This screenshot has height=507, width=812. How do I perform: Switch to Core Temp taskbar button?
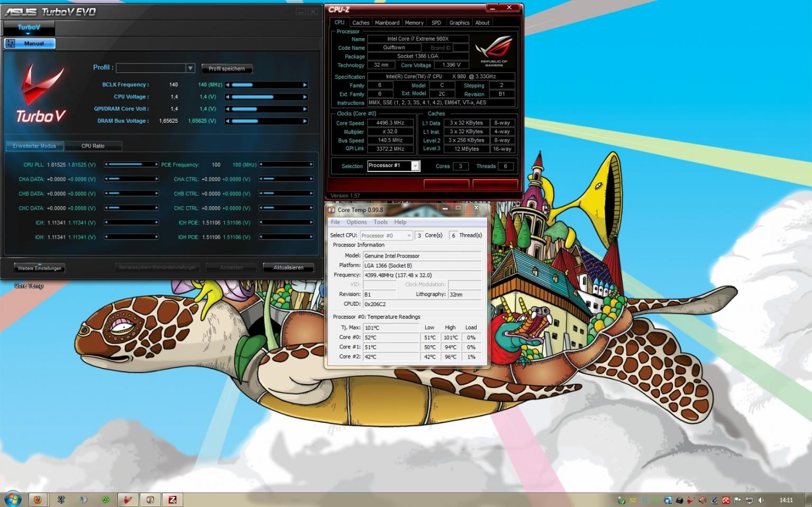tap(150, 499)
